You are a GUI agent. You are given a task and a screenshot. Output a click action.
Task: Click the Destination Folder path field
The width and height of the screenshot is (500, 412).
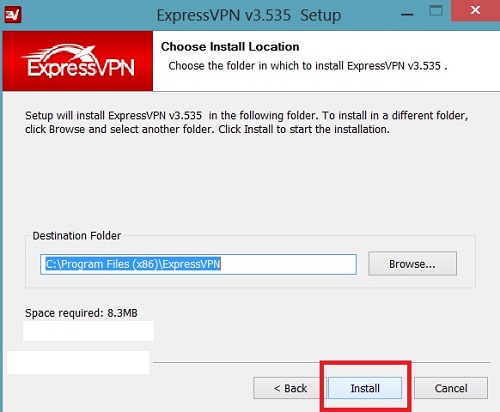pyautogui.click(x=198, y=264)
